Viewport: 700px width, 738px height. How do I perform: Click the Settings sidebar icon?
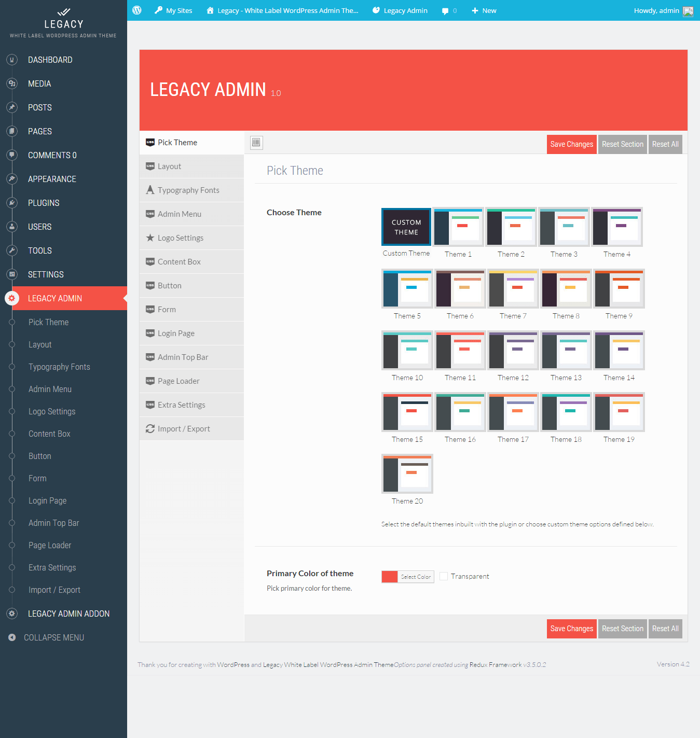point(12,274)
